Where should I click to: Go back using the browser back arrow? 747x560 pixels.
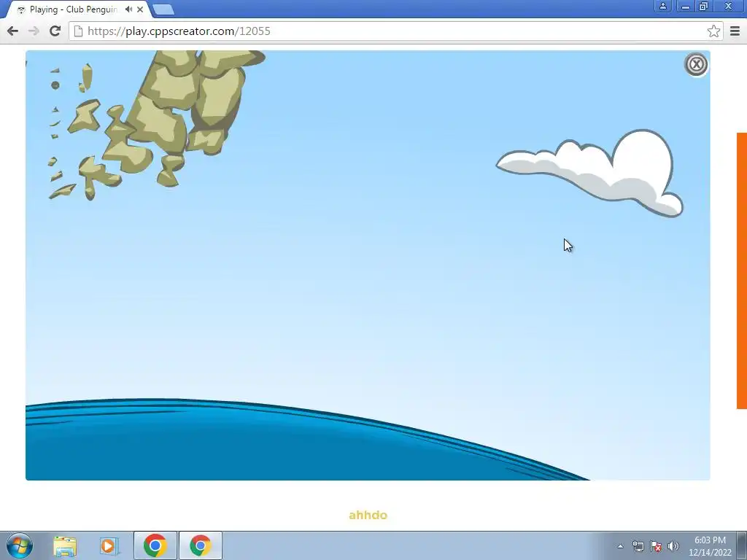(x=13, y=31)
